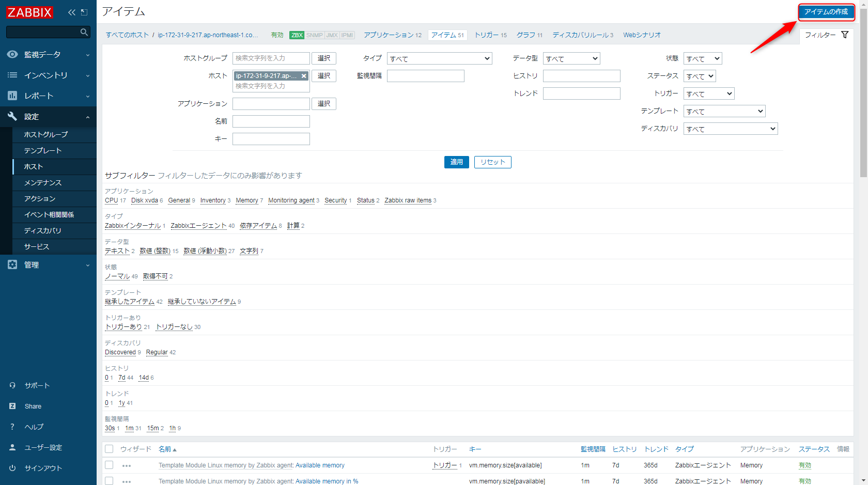The width and height of the screenshot is (868, 485).
Task: Remove selected host tag with x
Action: [304, 76]
